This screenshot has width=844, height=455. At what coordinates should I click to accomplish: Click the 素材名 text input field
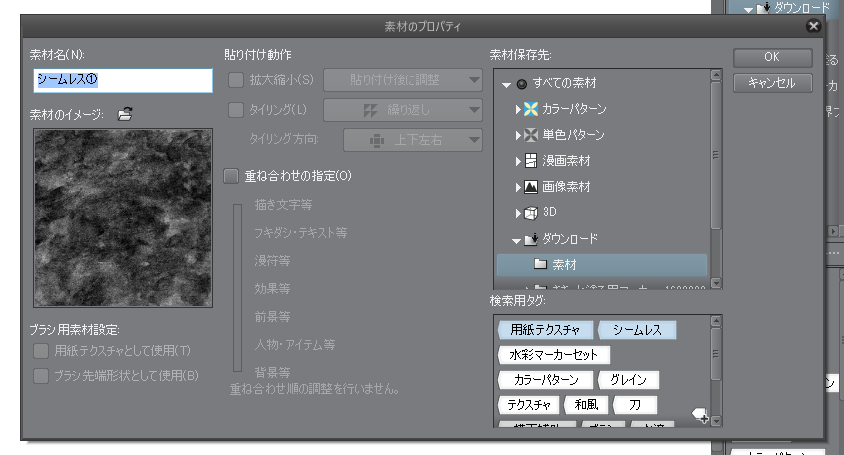pyautogui.click(x=122, y=80)
